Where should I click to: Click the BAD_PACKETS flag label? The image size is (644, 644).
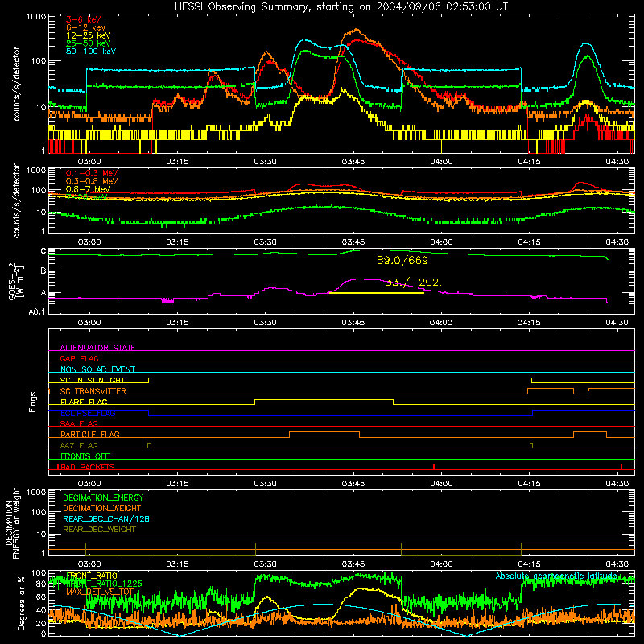pyautogui.click(x=88, y=467)
